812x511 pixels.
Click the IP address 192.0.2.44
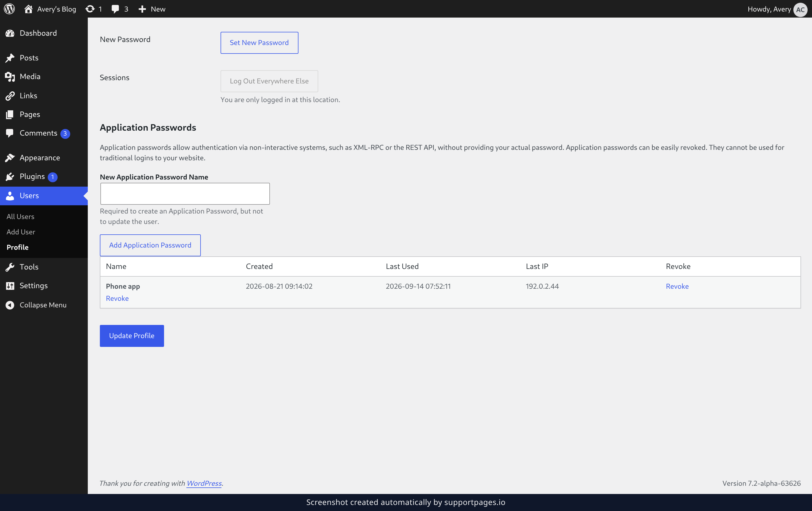pos(542,286)
